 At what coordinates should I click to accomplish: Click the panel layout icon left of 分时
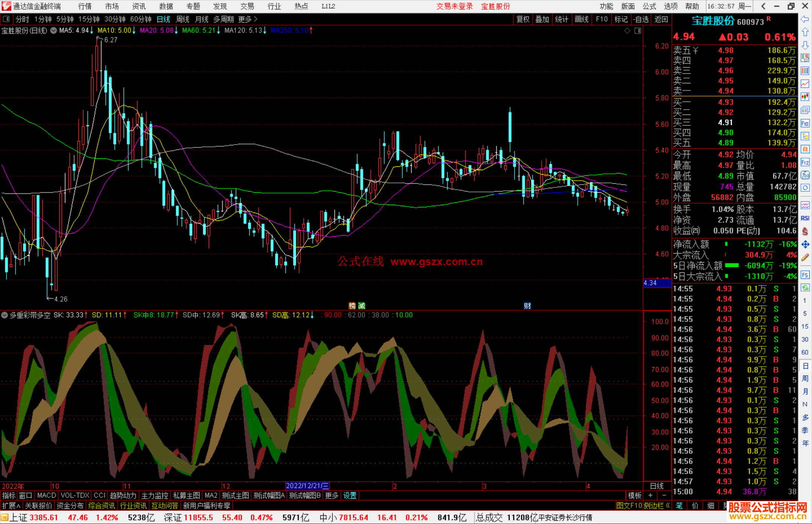tap(6, 19)
